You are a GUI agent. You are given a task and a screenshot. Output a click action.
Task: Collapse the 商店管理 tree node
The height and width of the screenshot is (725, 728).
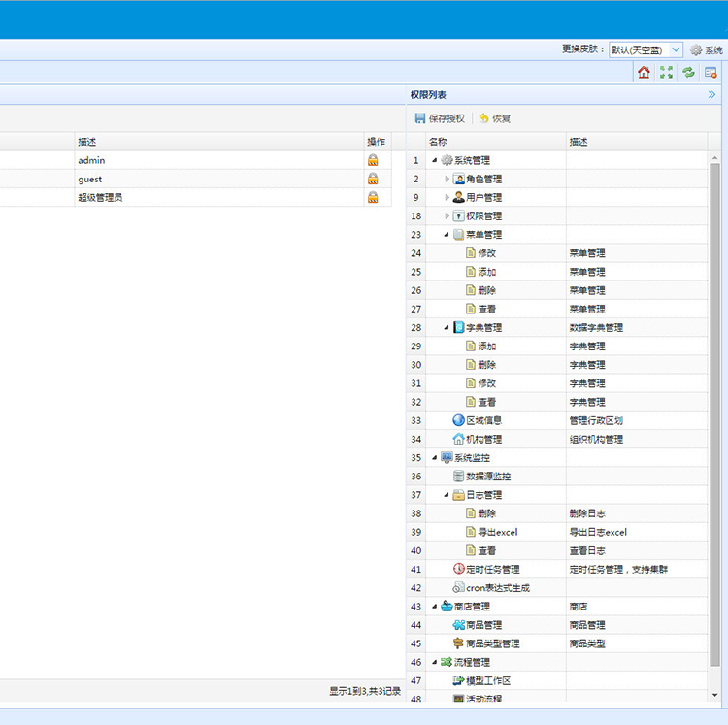pyautogui.click(x=435, y=607)
